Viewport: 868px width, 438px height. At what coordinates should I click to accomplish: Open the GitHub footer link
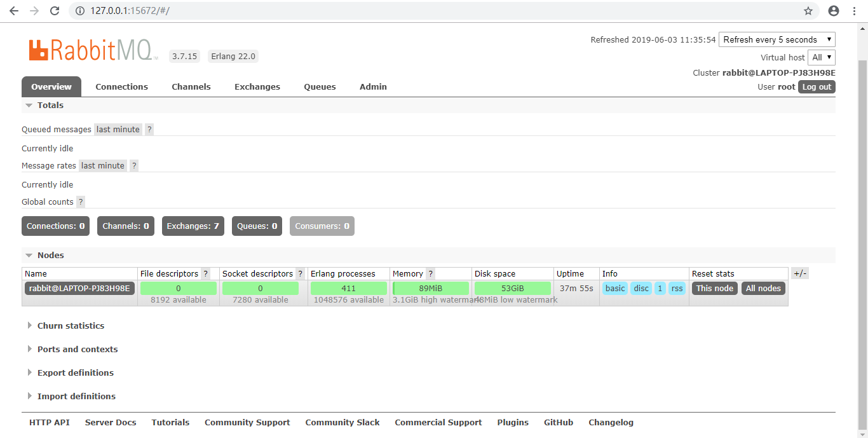[559, 422]
